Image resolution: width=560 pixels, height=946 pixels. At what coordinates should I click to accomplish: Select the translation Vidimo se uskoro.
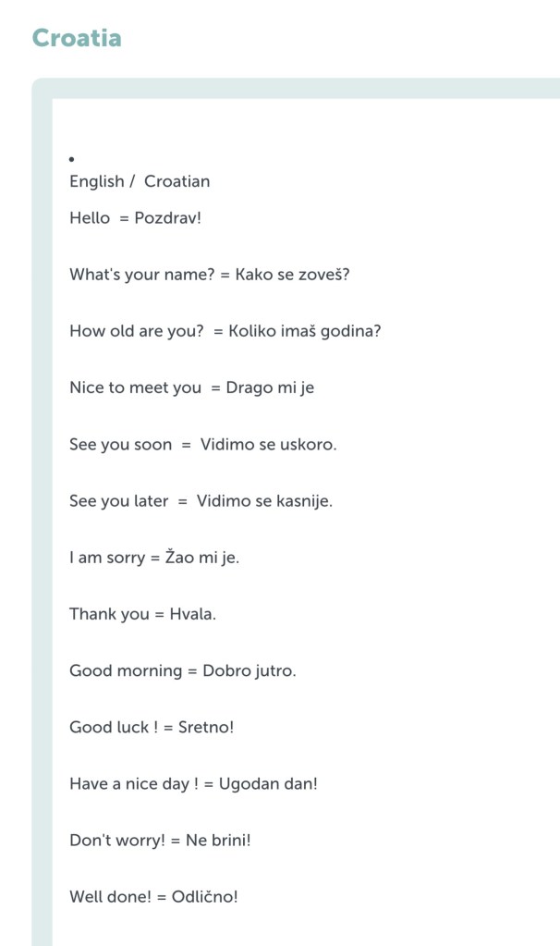(x=268, y=445)
